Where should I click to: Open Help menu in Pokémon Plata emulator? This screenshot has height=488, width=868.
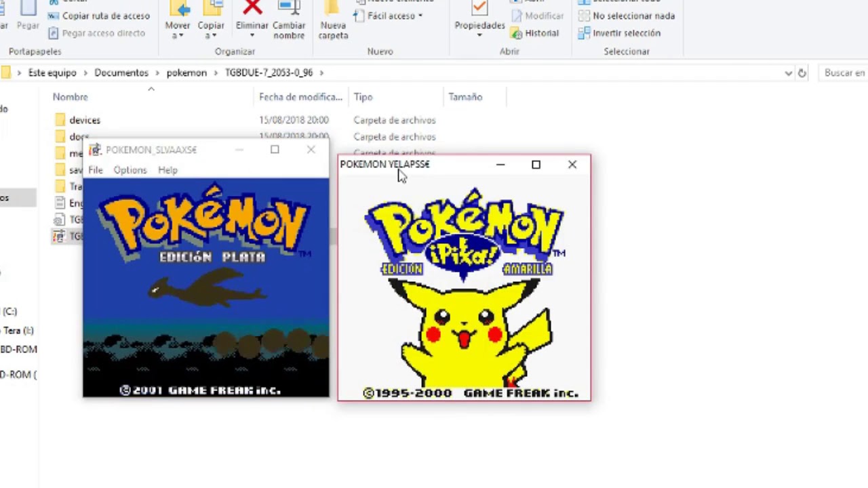[167, 170]
